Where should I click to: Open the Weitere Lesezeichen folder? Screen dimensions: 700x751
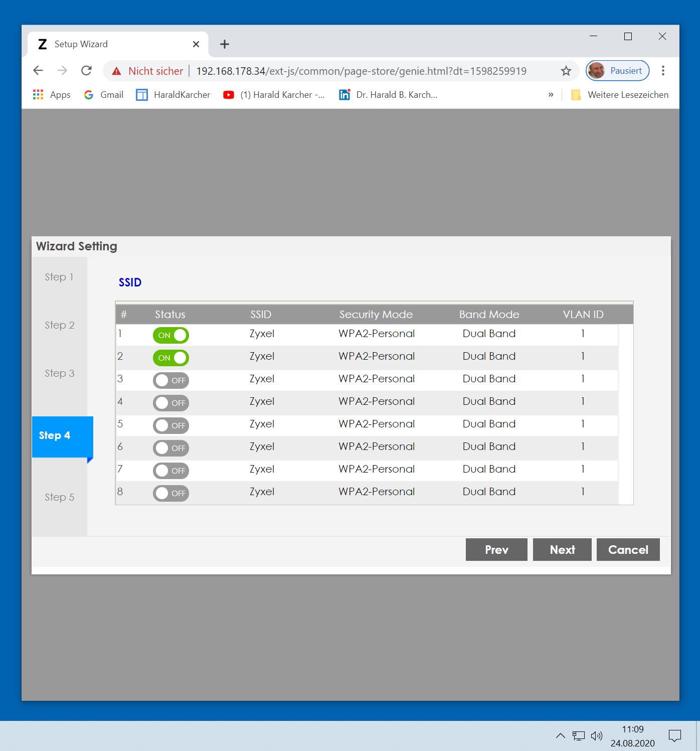click(620, 95)
